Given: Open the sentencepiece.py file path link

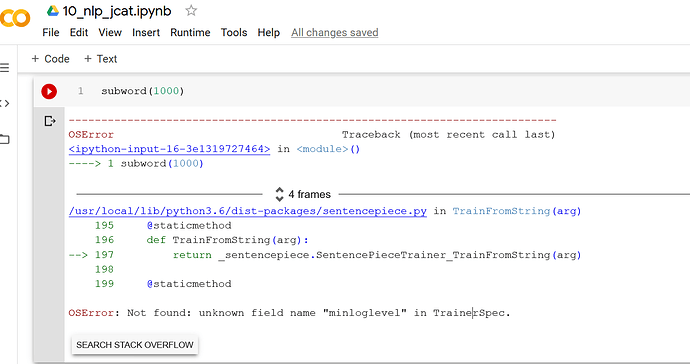Looking at the screenshot, I should [x=248, y=211].
